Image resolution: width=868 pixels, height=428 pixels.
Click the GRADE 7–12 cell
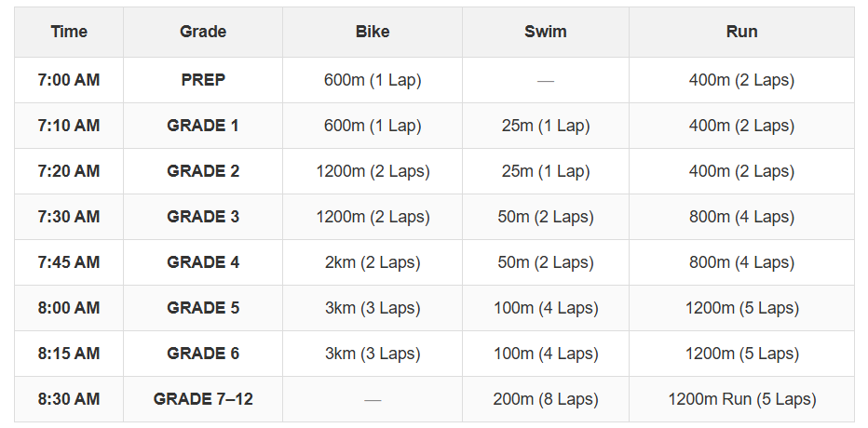(x=203, y=399)
